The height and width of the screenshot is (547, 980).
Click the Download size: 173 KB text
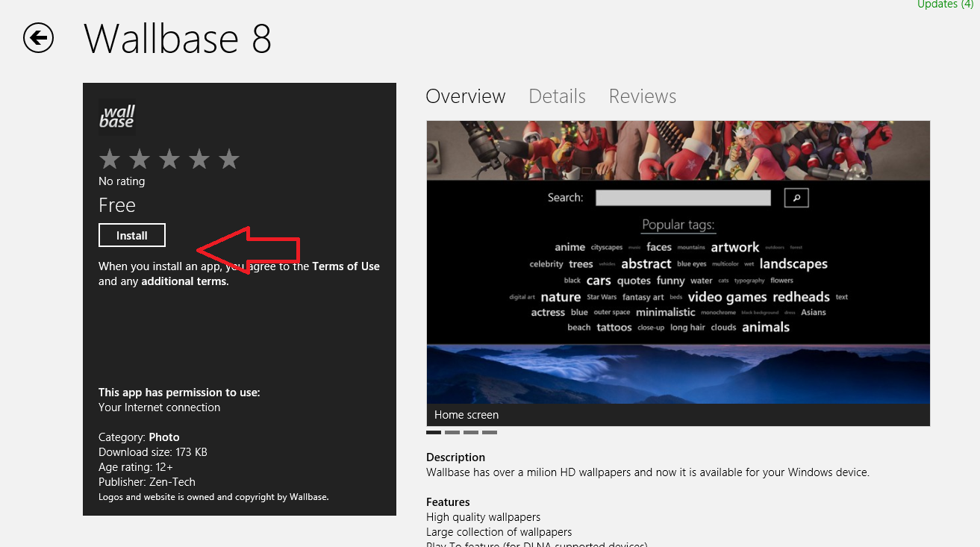(153, 452)
